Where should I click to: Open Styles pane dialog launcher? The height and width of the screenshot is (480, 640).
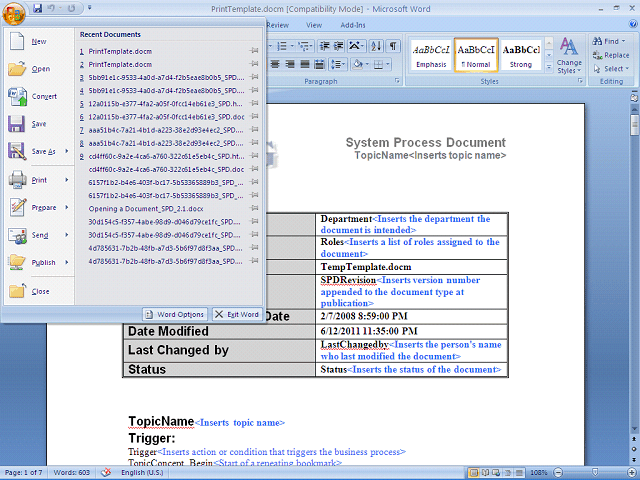coord(580,81)
